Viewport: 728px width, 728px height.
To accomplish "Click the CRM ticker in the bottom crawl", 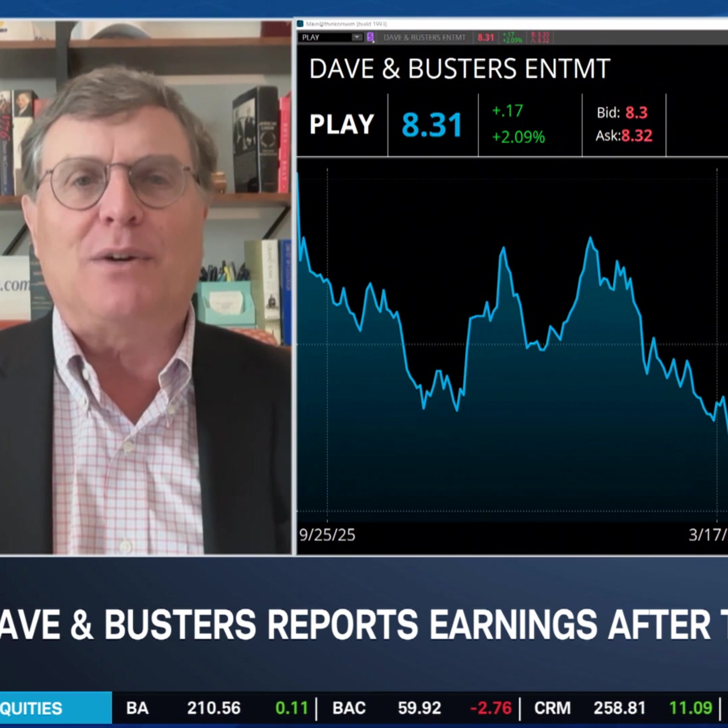I will [x=552, y=708].
